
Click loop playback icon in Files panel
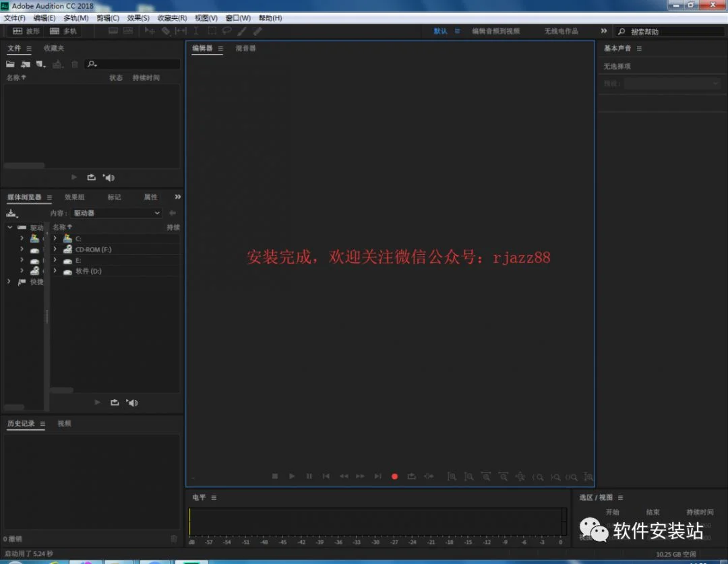point(92,177)
